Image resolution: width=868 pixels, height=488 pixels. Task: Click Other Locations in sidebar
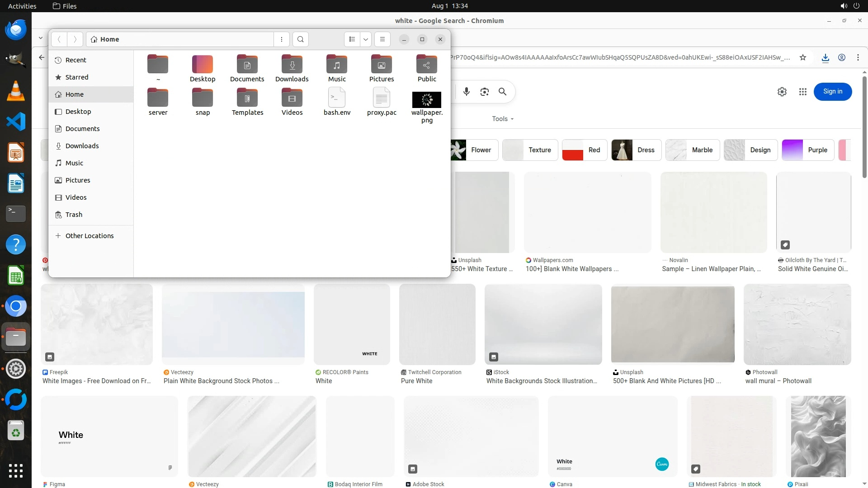click(x=90, y=236)
